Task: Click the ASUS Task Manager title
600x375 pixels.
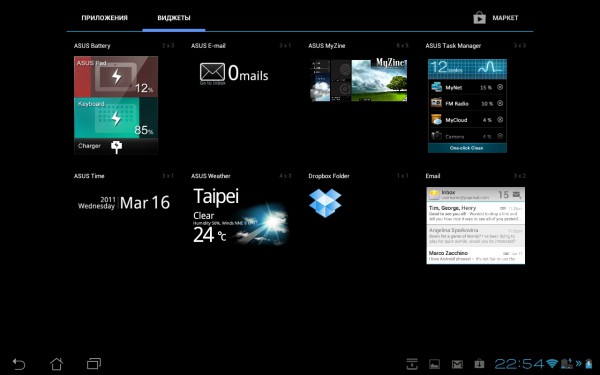Action: point(453,46)
